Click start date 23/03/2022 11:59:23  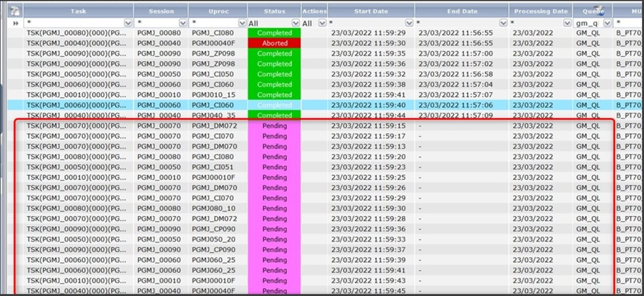tap(369, 167)
